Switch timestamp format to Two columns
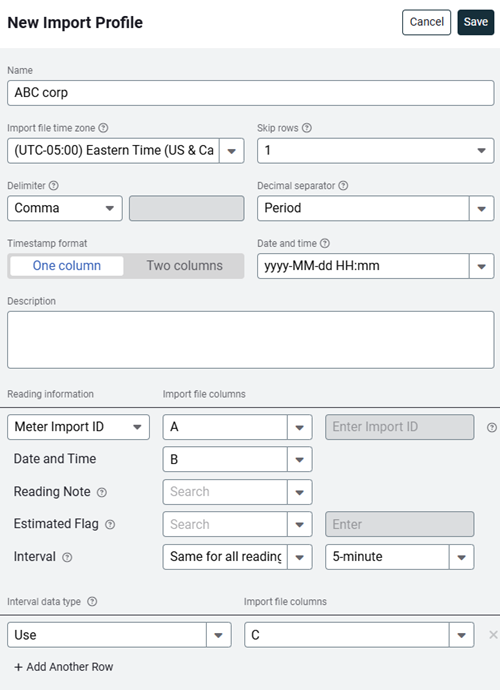Screen dimensions: 500x690 [184, 266]
